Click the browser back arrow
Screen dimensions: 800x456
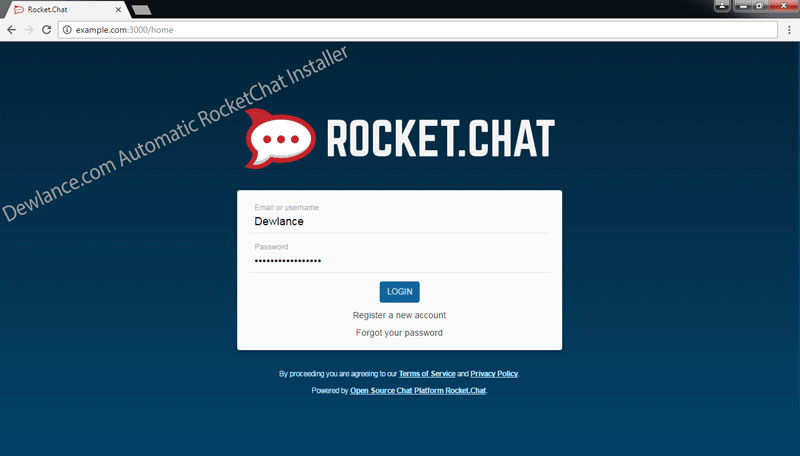(11, 30)
